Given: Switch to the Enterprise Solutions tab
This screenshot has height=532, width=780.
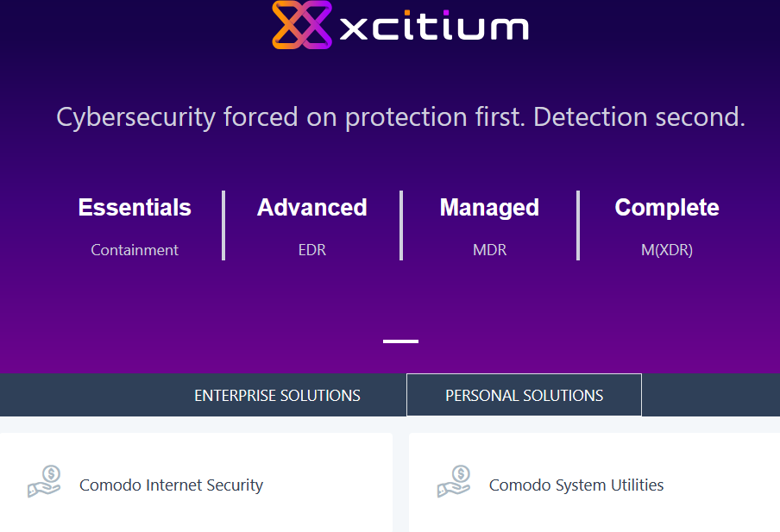Looking at the screenshot, I should (277, 396).
